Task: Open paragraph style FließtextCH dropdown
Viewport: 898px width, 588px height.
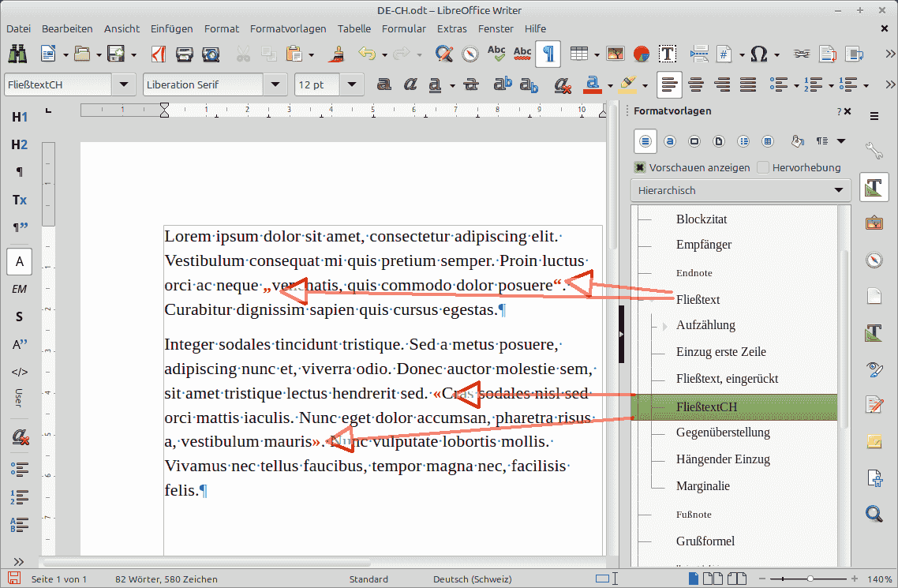Action: click(124, 84)
